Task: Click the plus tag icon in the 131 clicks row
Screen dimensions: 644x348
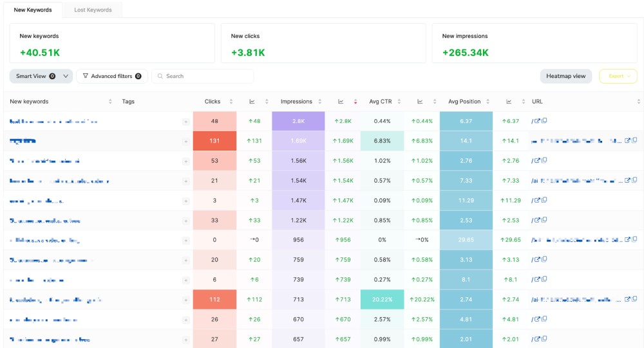Action: 185,141
